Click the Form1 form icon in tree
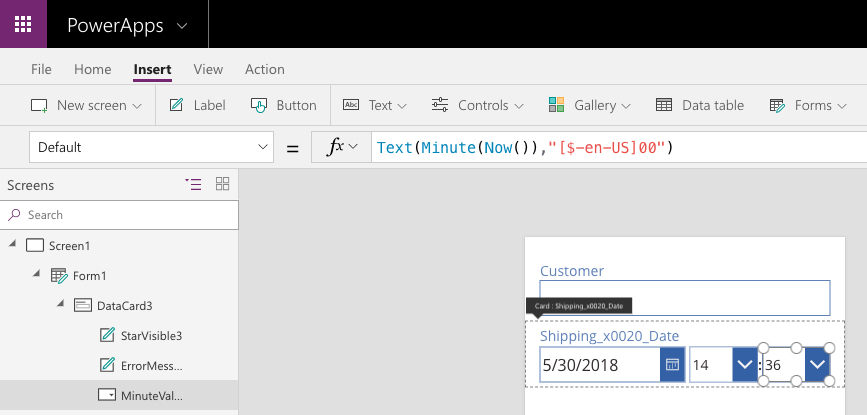 (x=59, y=275)
